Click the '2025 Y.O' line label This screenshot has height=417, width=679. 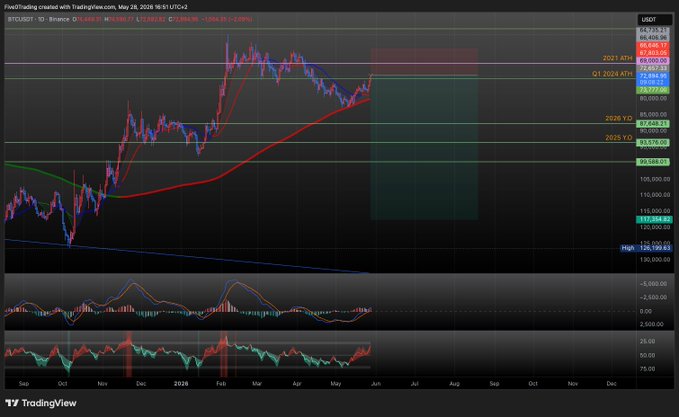pyautogui.click(x=619, y=138)
